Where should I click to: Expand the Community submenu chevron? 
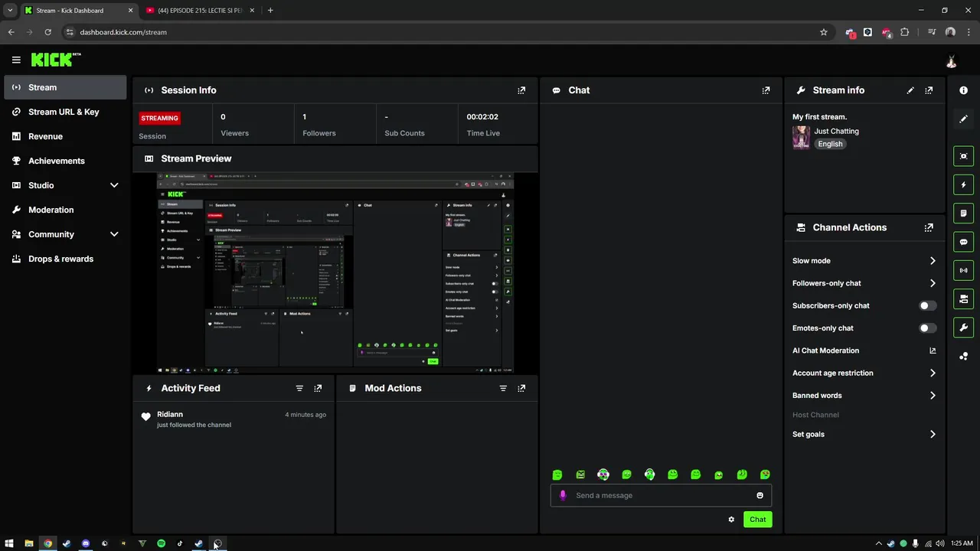click(x=114, y=234)
